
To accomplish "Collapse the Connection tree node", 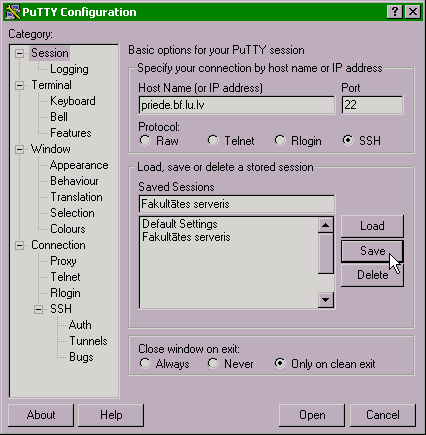I will click(19, 246).
